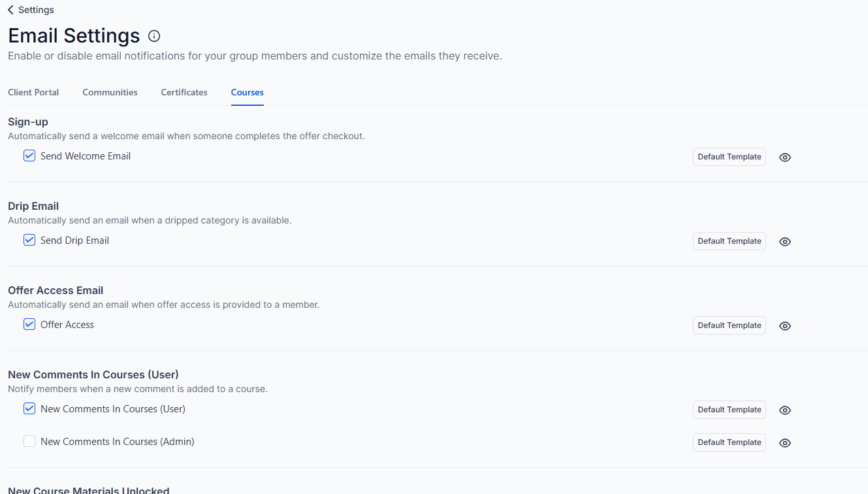Enable New Comments In Courses (Admin)
This screenshot has width=868, height=494.
29,442
